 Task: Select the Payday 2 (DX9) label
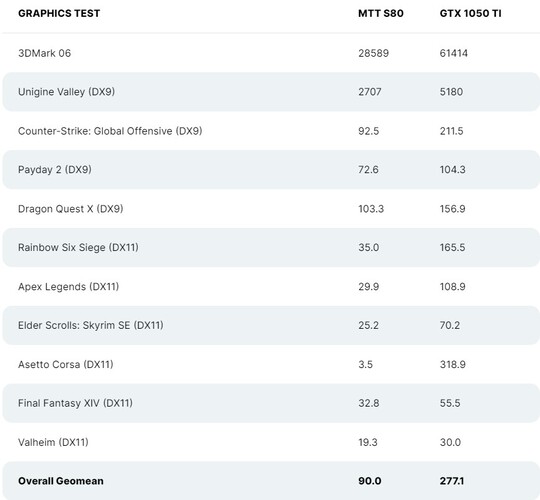coord(55,170)
